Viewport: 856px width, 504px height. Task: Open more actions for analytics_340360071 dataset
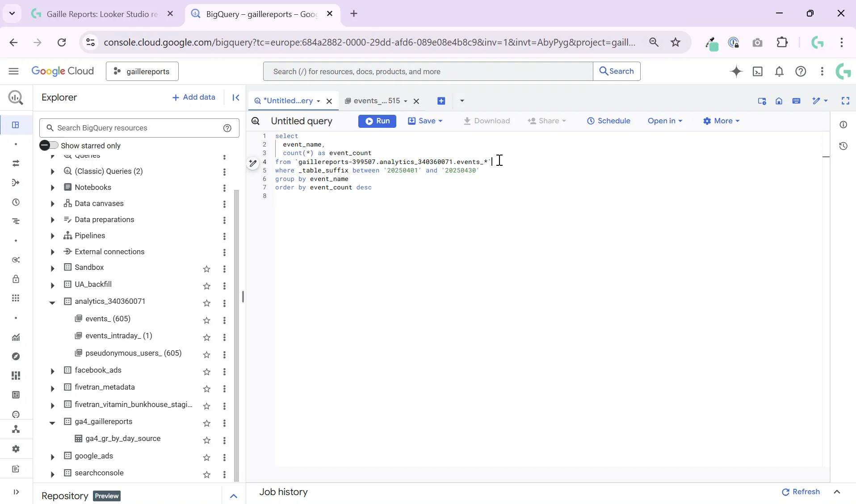pos(224,303)
